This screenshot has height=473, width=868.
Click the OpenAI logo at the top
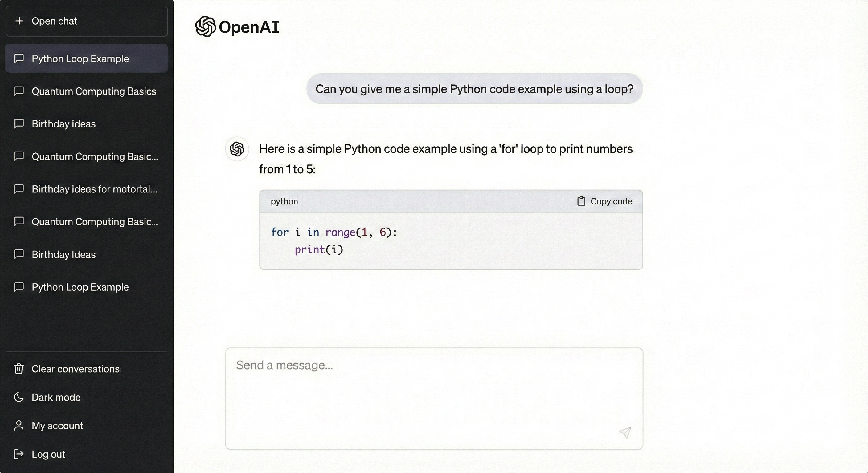(x=238, y=27)
